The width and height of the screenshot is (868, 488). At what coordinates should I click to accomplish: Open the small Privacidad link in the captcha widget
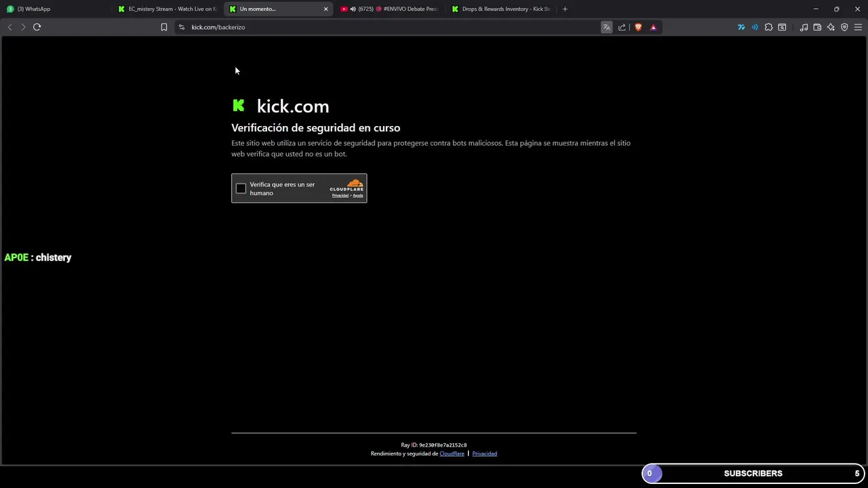click(x=340, y=196)
